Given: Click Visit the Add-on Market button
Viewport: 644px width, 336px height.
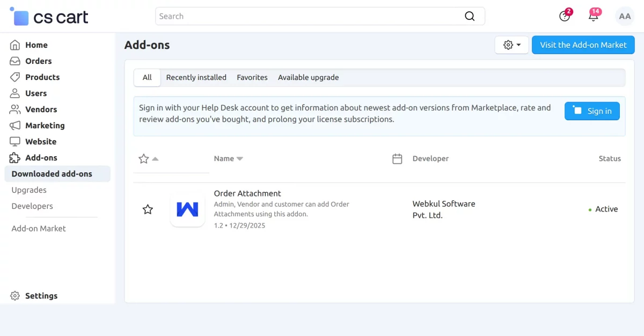Looking at the screenshot, I should (583, 45).
